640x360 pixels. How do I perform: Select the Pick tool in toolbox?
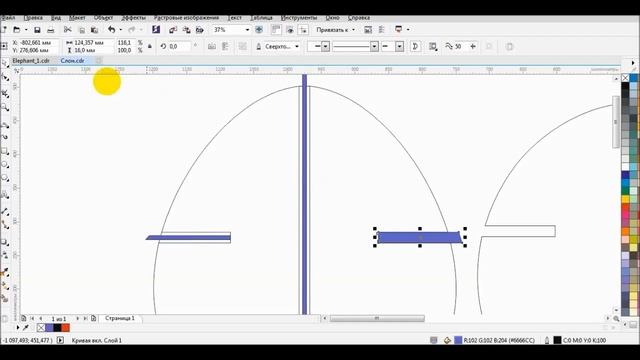(x=5, y=63)
